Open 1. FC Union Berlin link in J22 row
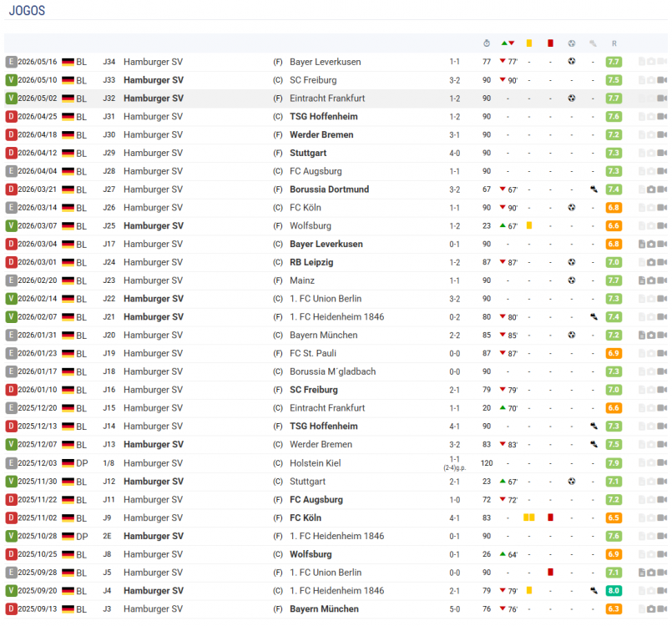 tap(326, 299)
